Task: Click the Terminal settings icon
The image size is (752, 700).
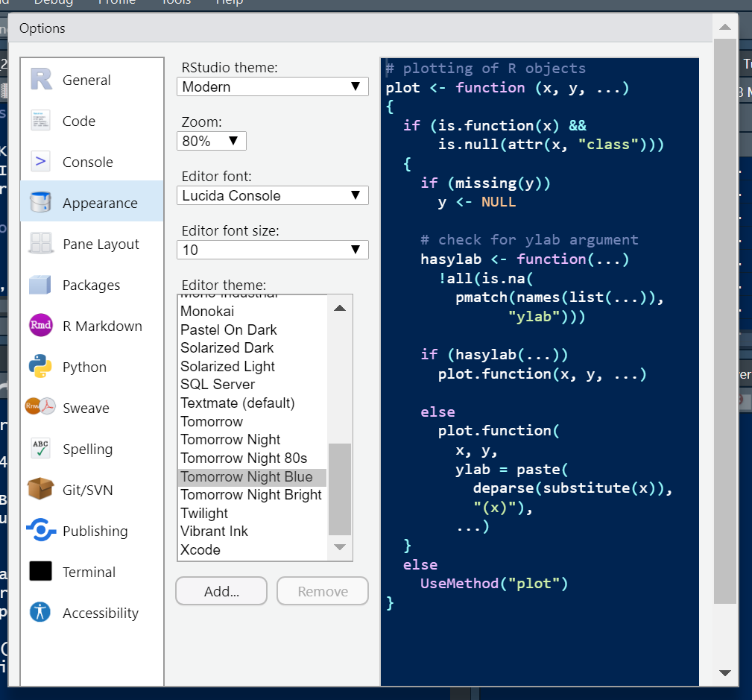Action: 38,572
